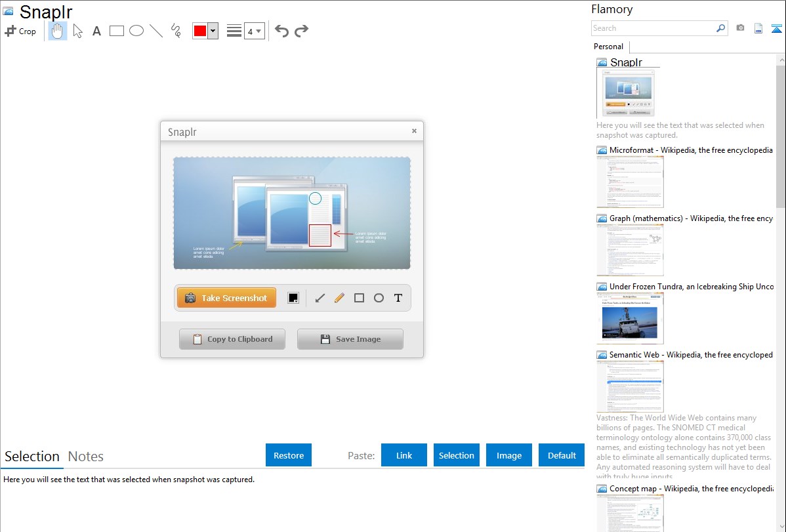Open the color picker dropdown arrow

pyautogui.click(x=213, y=31)
